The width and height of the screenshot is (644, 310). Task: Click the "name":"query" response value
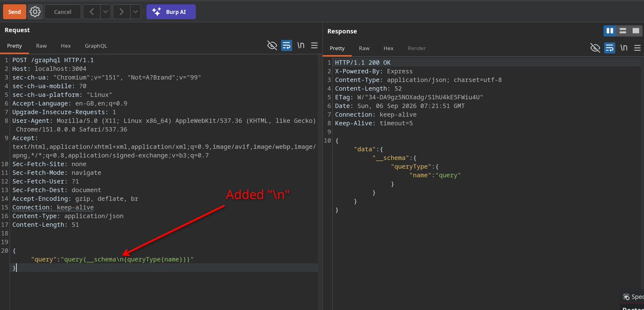[x=435, y=175]
